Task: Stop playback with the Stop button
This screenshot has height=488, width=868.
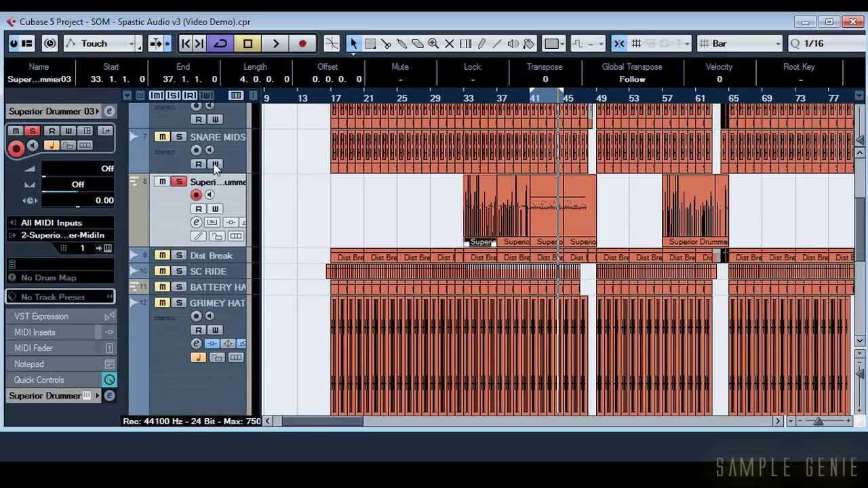Action: click(x=248, y=43)
